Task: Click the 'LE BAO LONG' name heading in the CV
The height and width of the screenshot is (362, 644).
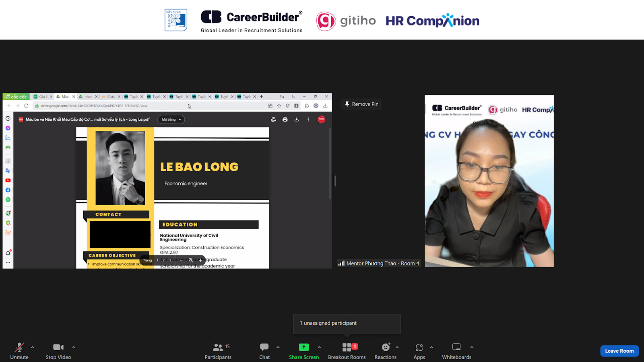Action: [199, 167]
